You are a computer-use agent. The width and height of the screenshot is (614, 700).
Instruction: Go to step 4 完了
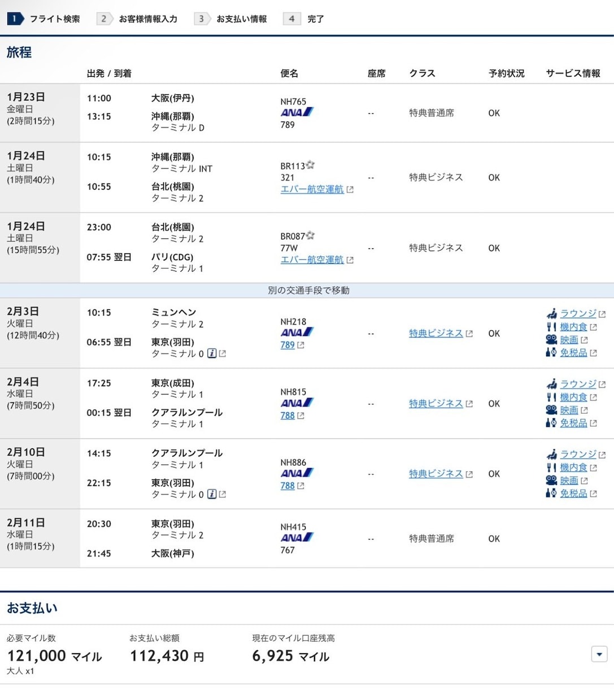[304, 19]
